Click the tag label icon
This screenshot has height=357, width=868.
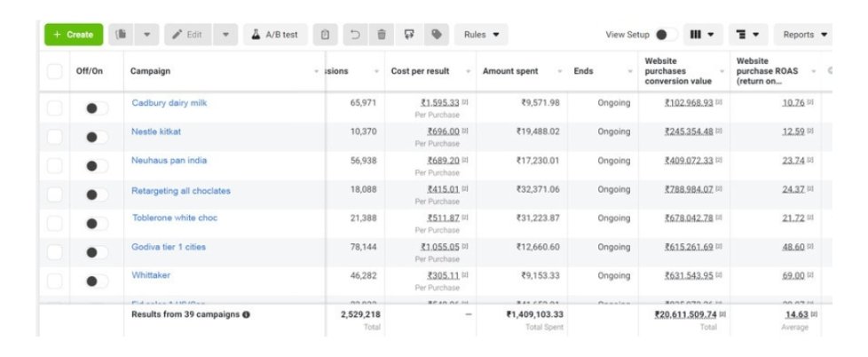pyautogui.click(x=436, y=35)
